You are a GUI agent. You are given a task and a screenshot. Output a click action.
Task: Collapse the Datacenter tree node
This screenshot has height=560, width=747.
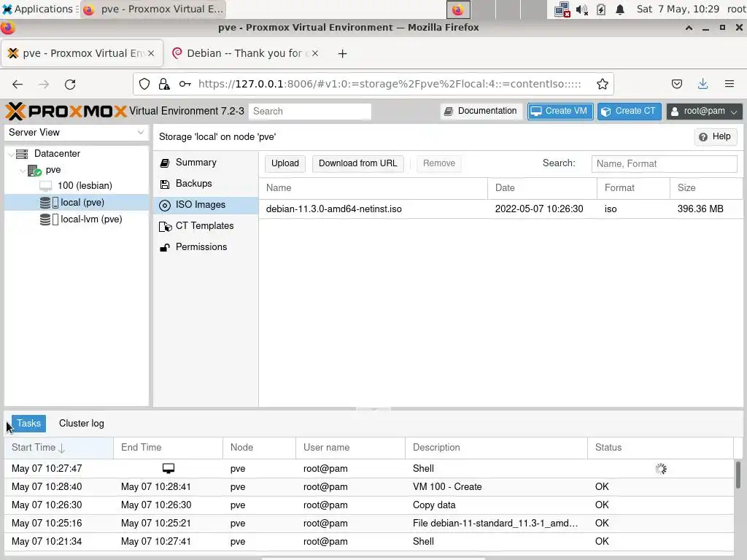pos(12,154)
